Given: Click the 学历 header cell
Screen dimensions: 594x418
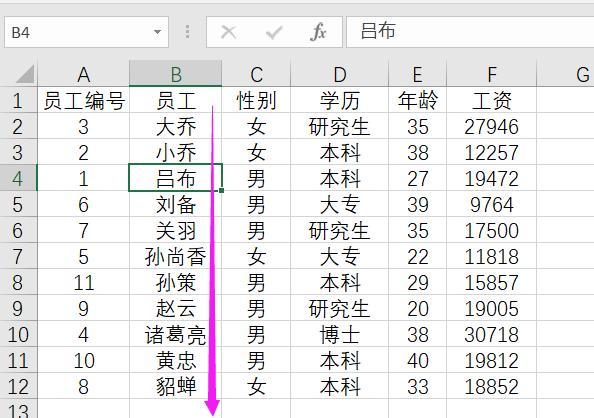Looking at the screenshot, I should point(339,100).
